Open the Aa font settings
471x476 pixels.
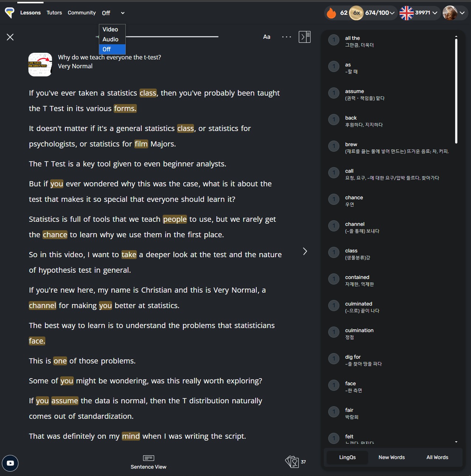point(267,37)
